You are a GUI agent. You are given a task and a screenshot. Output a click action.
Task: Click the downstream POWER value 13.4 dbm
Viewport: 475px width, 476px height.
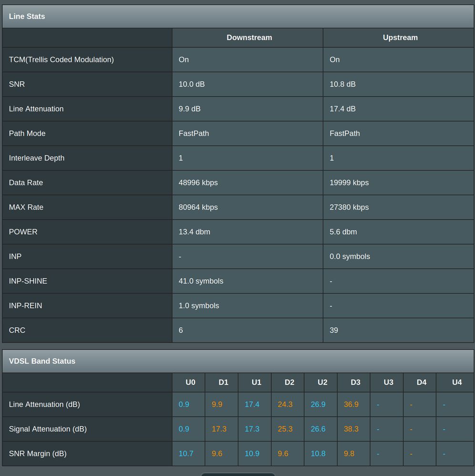(x=194, y=232)
